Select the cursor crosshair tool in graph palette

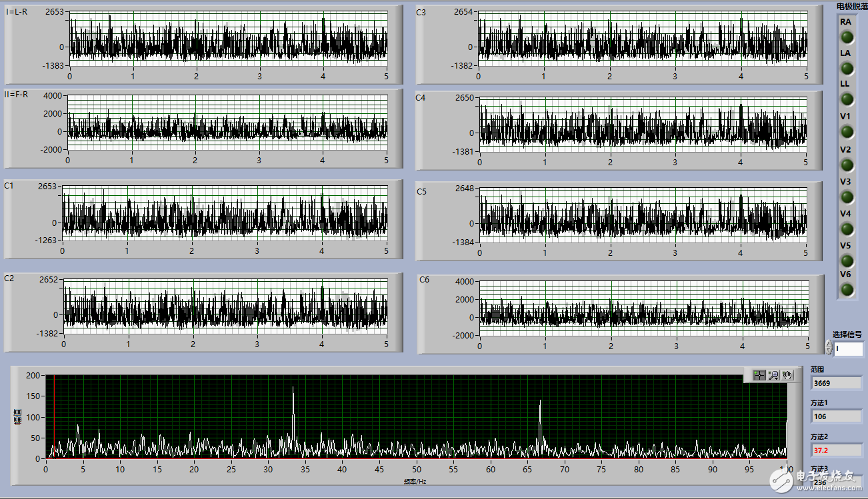click(759, 375)
